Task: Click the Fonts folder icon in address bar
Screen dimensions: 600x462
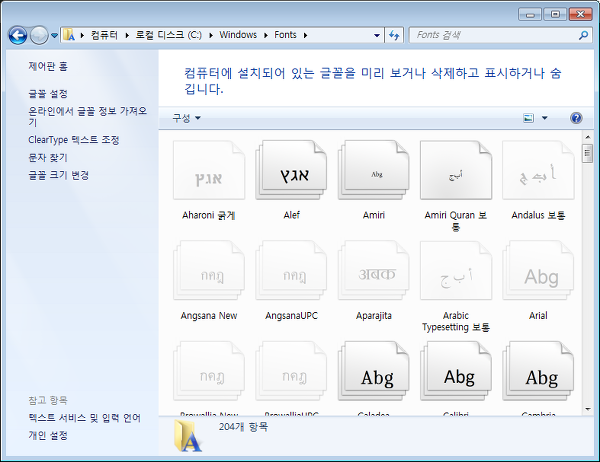Action: pos(69,35)
